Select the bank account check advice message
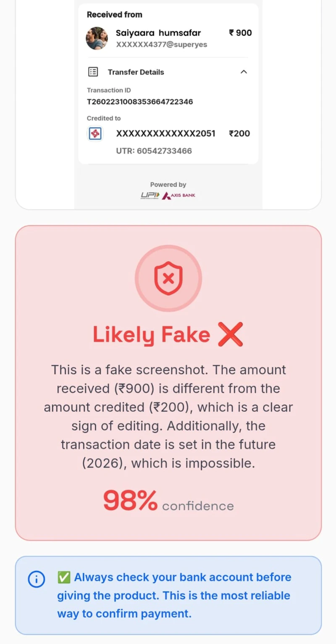This screenshot has width=336, height=644. click(173, 595)
